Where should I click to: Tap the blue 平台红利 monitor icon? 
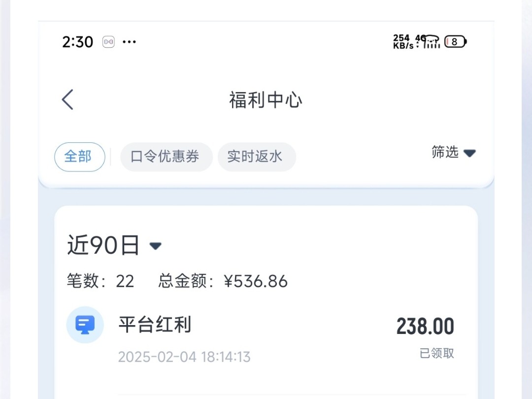click(x=85, y=325)
